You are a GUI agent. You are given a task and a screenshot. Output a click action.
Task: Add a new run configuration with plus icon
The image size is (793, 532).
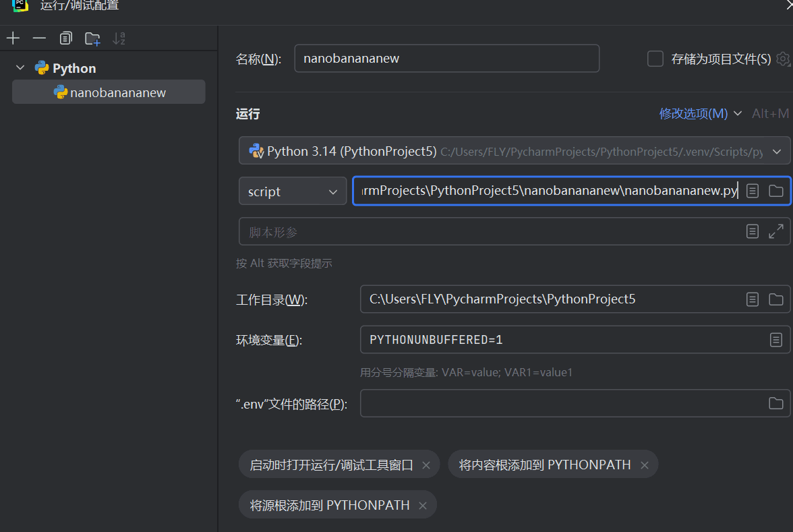click(x=13, y=38)
